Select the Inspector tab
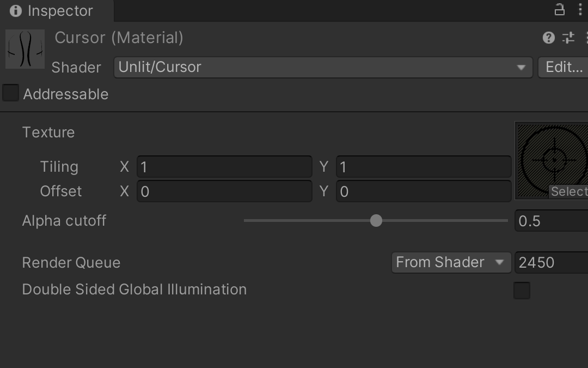The image size is (588, 368). coord(57,11)
